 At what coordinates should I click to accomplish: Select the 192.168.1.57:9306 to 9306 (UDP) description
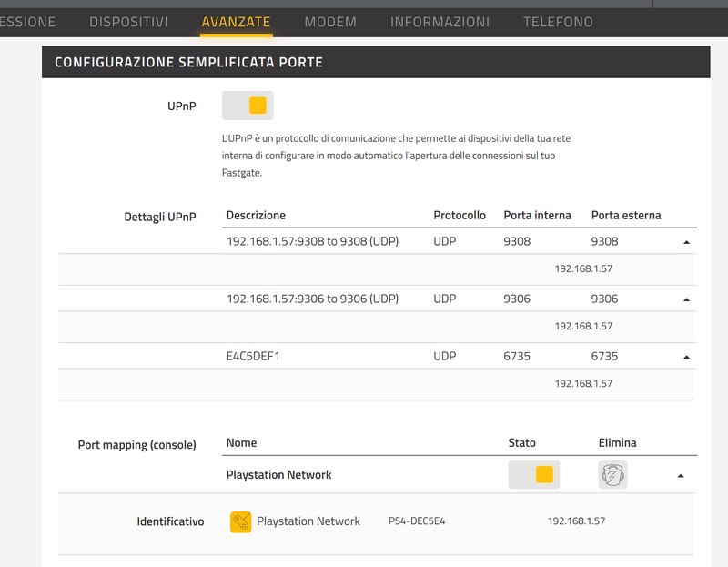pyautogui.click(x=312, y=299)
